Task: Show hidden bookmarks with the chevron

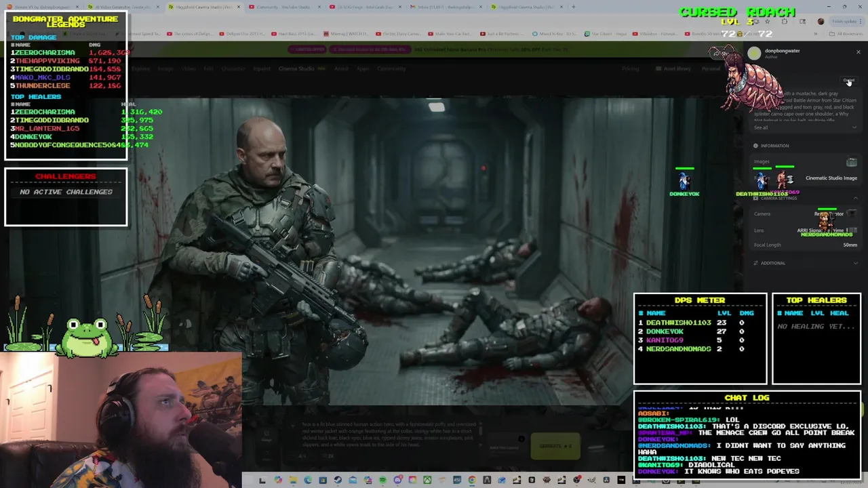Action: point(816,34)
